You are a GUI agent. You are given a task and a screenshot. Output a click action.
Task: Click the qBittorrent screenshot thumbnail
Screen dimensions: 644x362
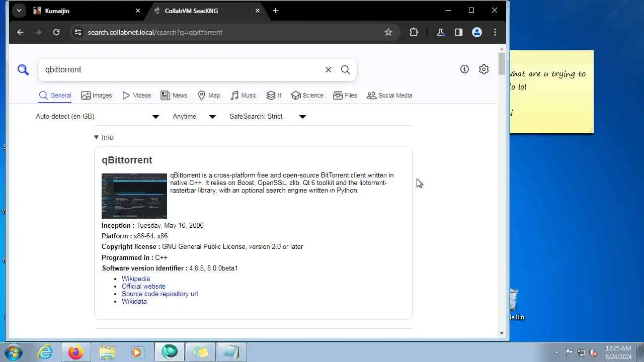134,196
